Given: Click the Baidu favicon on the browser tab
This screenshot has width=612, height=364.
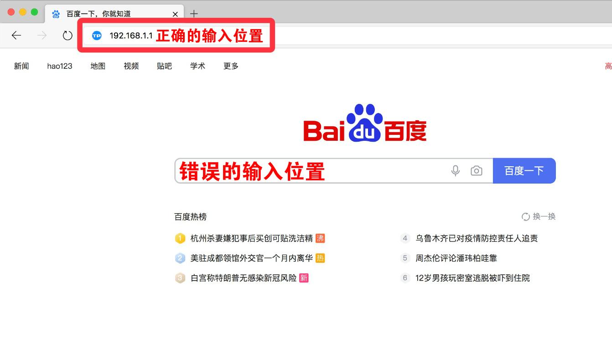Looking at the screenshot, I should [56, 14].
